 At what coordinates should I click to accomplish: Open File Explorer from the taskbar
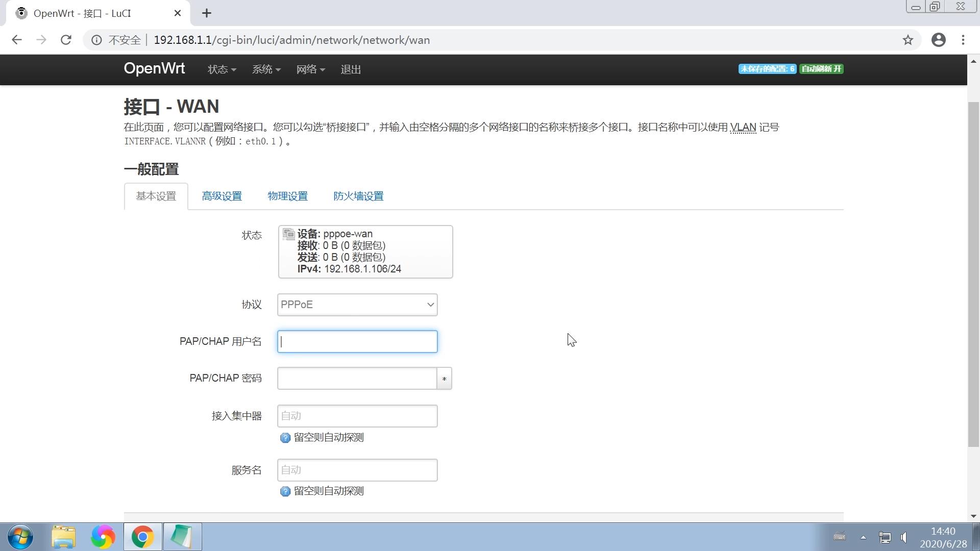point(63,537)
